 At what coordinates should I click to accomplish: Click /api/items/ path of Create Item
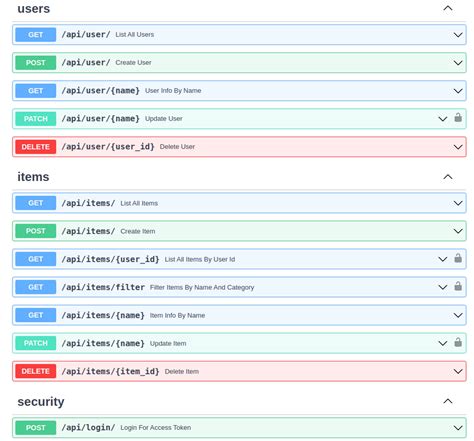[88, 231]
